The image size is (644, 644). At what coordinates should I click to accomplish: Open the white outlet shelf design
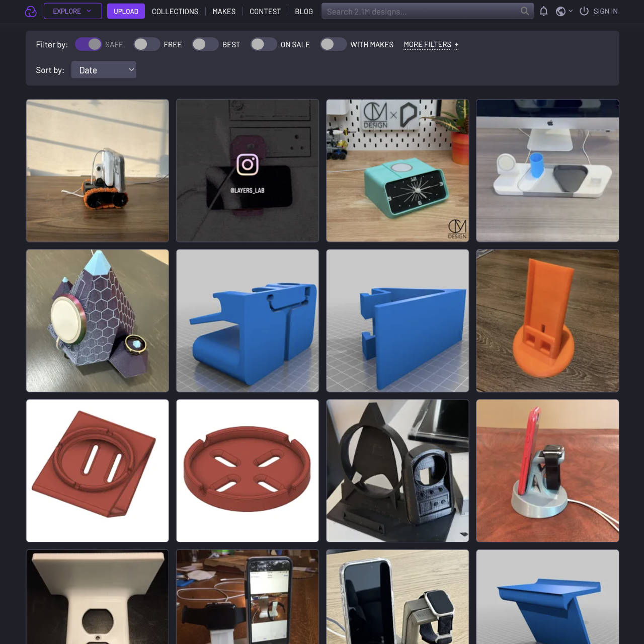click(x=98, y=597)
